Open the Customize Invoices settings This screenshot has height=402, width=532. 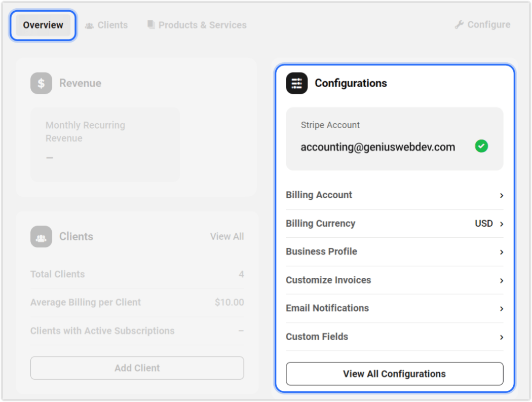[394, 280]
